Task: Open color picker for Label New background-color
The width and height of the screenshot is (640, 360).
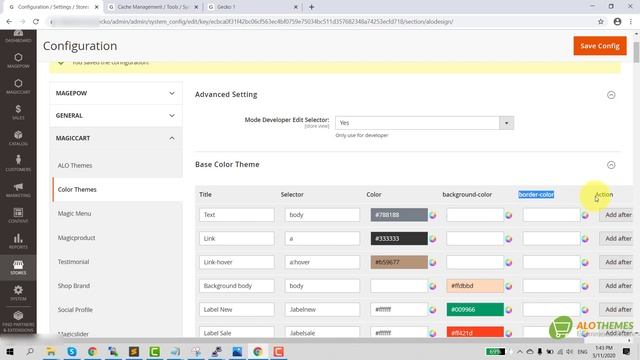Action: 509,310
